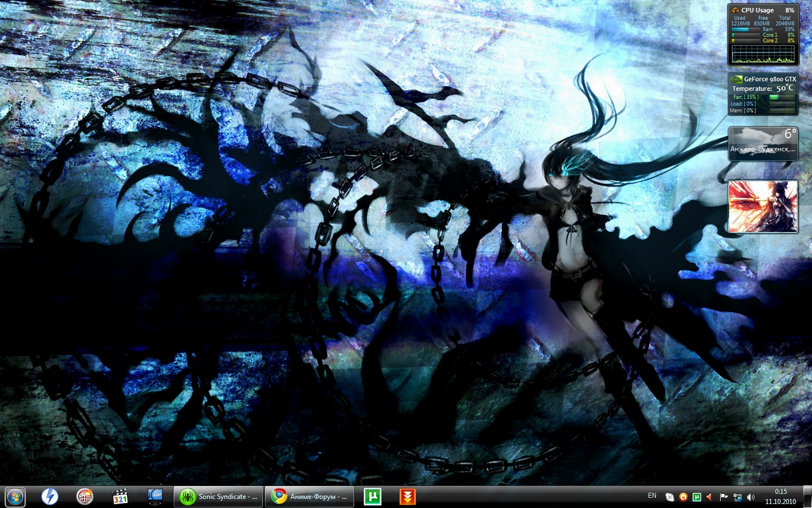Open the Windows Start menu orb
This screenshot has width=812, height=508.
15,497
